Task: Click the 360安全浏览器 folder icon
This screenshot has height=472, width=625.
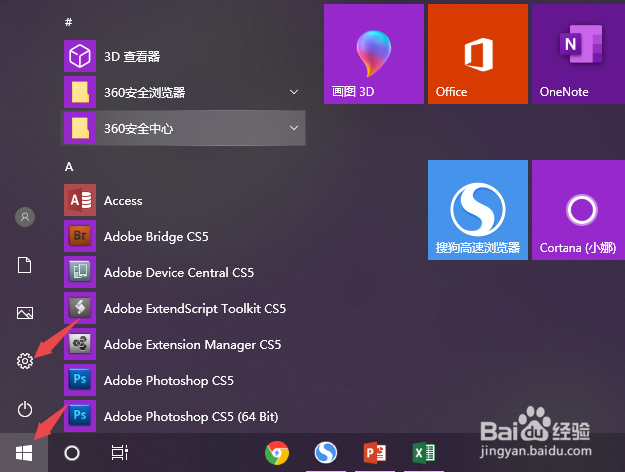Action: pyautogui.click(x=80, y=92)
